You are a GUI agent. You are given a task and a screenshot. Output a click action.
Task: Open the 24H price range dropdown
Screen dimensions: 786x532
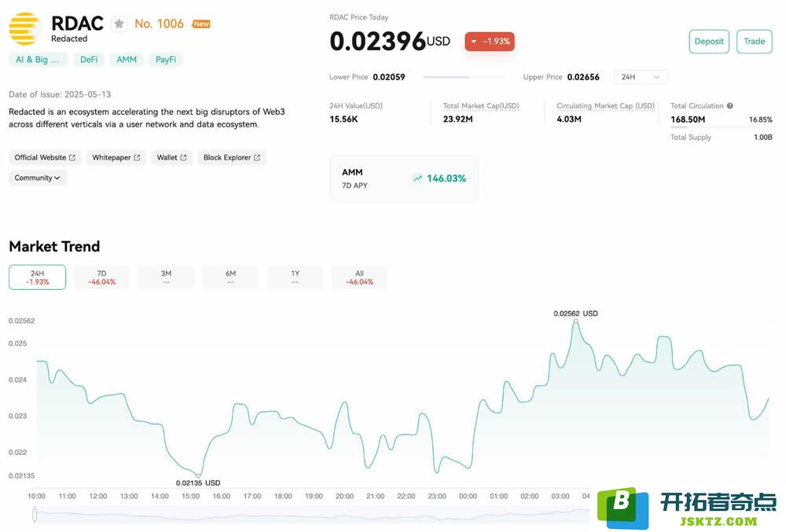[x=640, y=77]
